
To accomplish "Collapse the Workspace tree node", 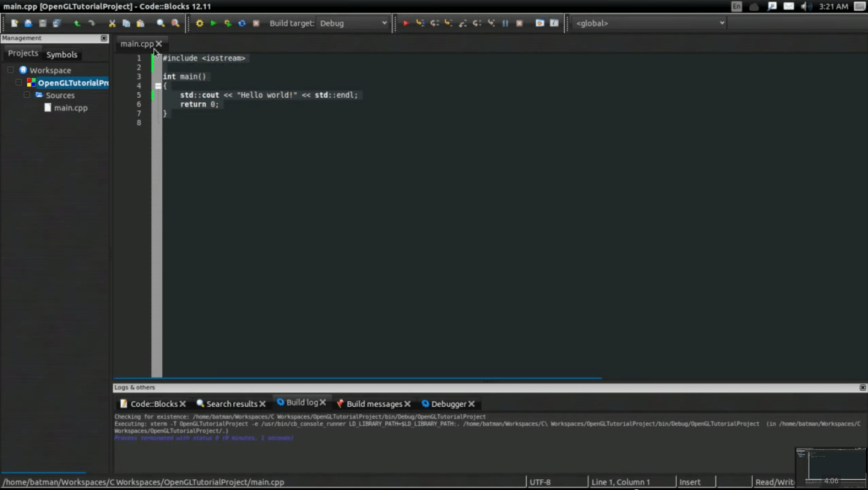I will coord(11,70).
